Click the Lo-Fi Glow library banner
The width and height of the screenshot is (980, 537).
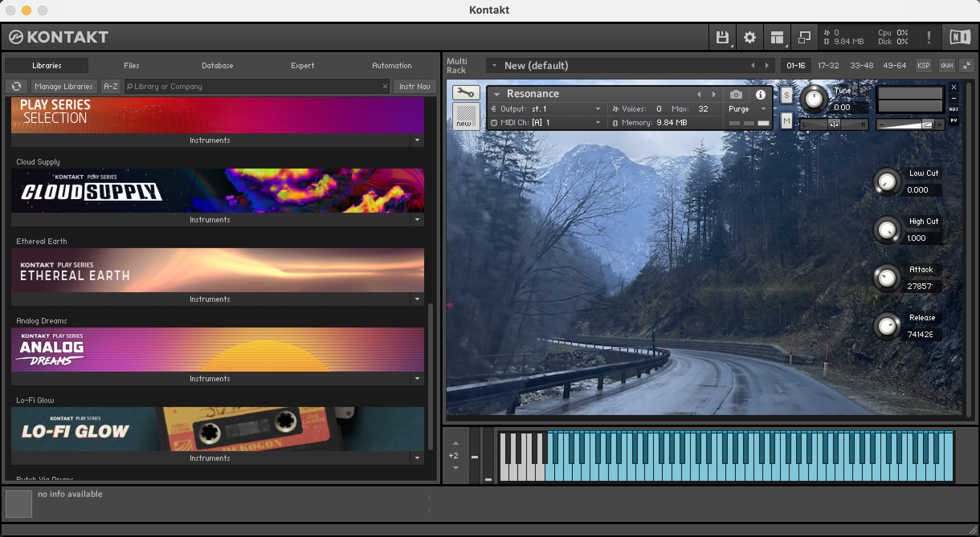pos(218,429)
